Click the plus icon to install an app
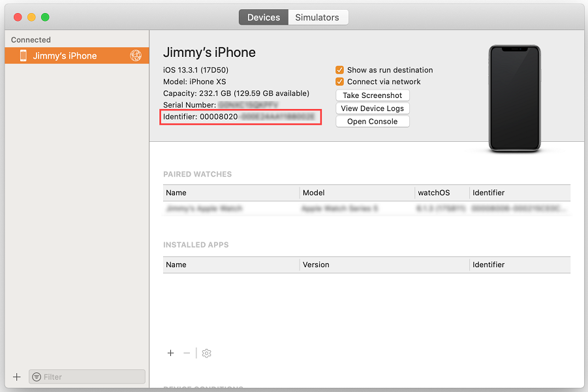 [x=170, y=353]
